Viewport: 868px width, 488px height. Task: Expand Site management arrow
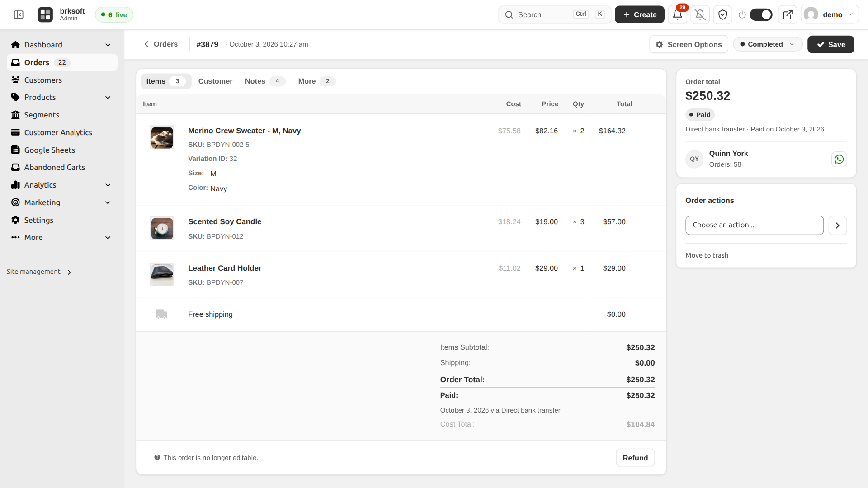(x=69, y=272)
